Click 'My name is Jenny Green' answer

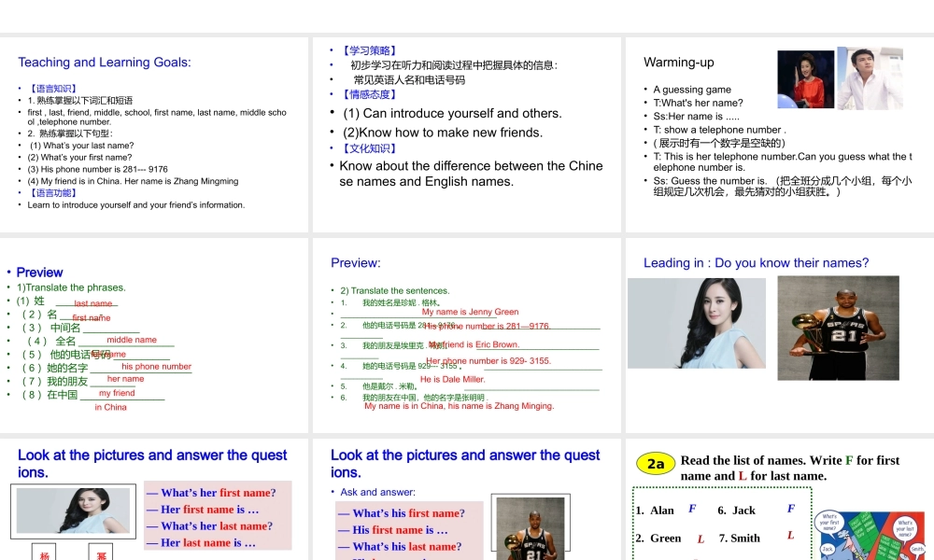pos(470,312)
